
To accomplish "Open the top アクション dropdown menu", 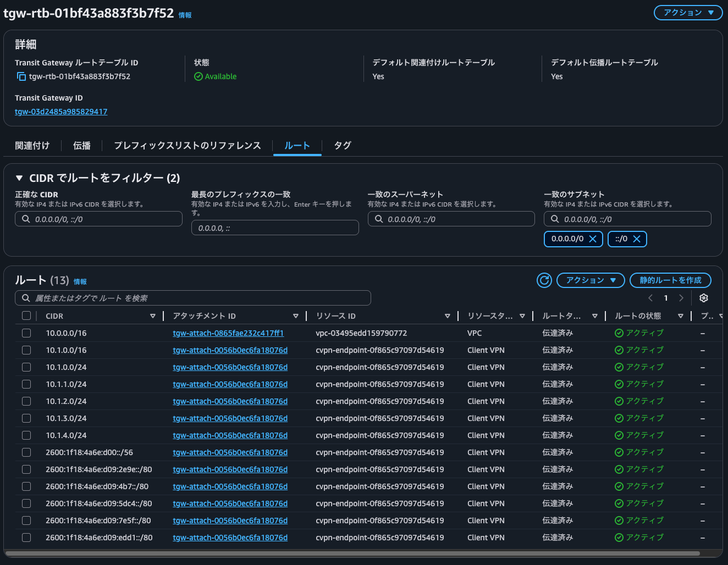I will point(688,13).
